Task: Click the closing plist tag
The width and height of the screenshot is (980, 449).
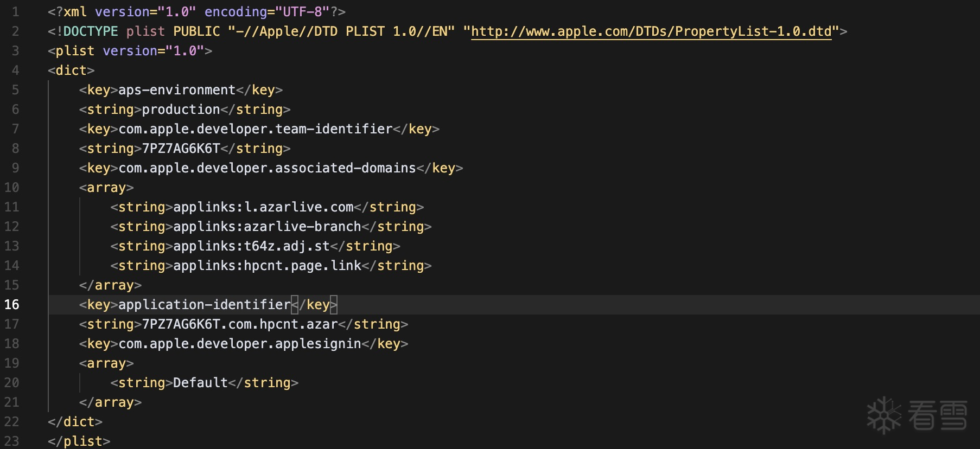Action: pos(79,441)
